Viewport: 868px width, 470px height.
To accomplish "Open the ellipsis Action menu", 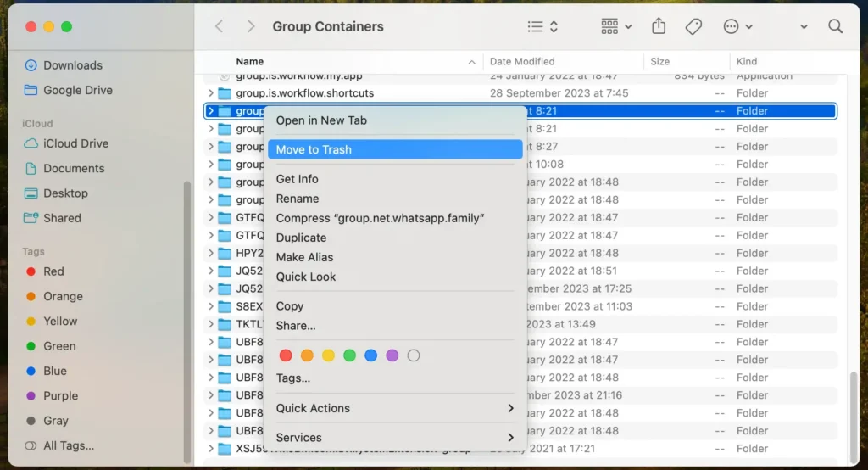I will (x=737, y=26).
